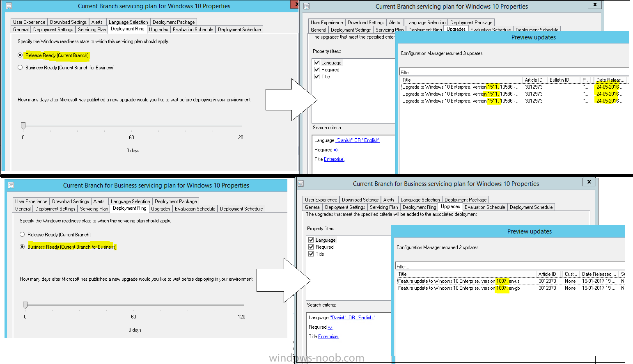Sort by Title column in 3-updates preview
633x364 pixels.
461,80
